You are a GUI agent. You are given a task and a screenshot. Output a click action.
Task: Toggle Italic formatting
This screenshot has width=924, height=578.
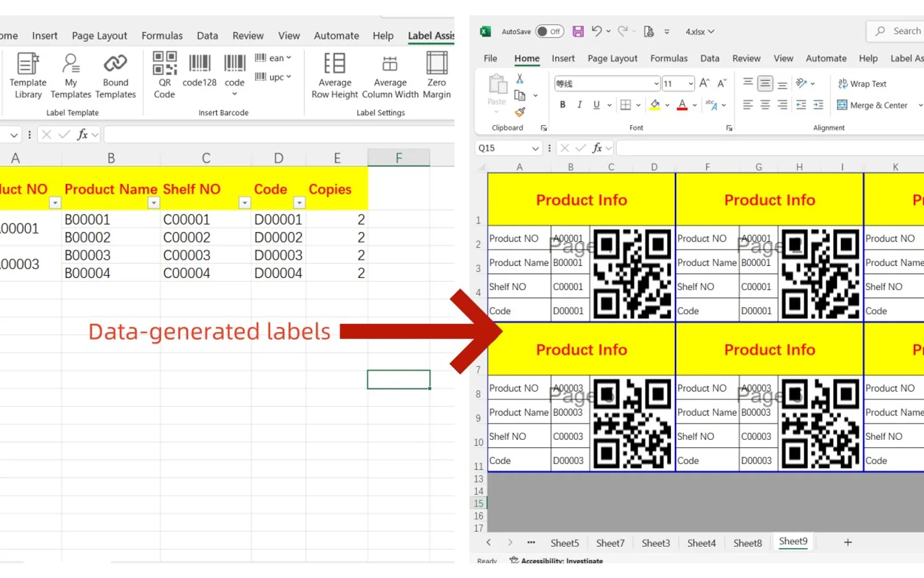pyautogui.click(x=579, y=105)
